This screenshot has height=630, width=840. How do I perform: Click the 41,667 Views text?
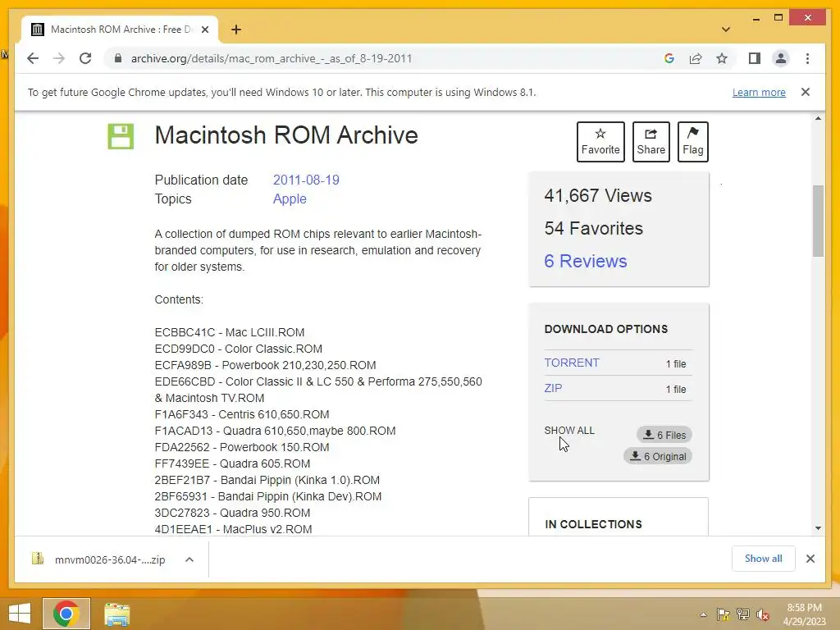pyautogui.click(x=598, y=195)
